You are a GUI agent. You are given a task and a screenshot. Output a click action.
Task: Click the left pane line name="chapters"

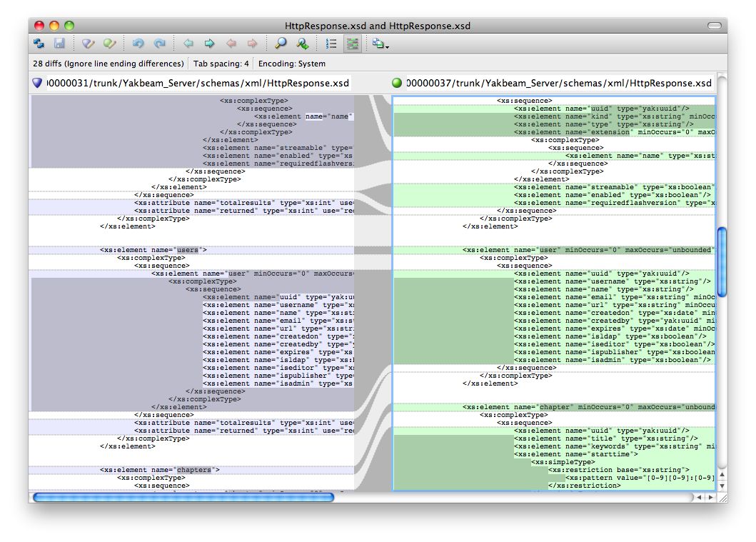[160, 470]
